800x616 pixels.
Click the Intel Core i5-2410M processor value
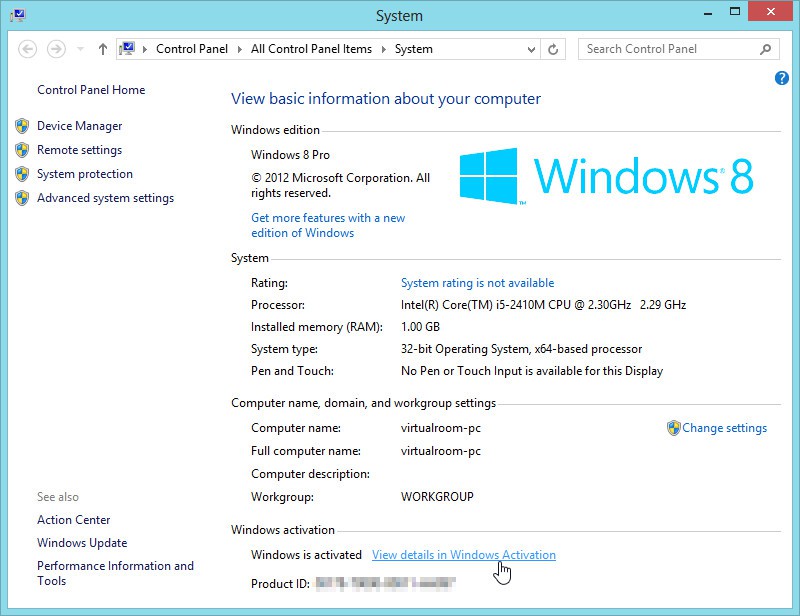pos(543,305)
